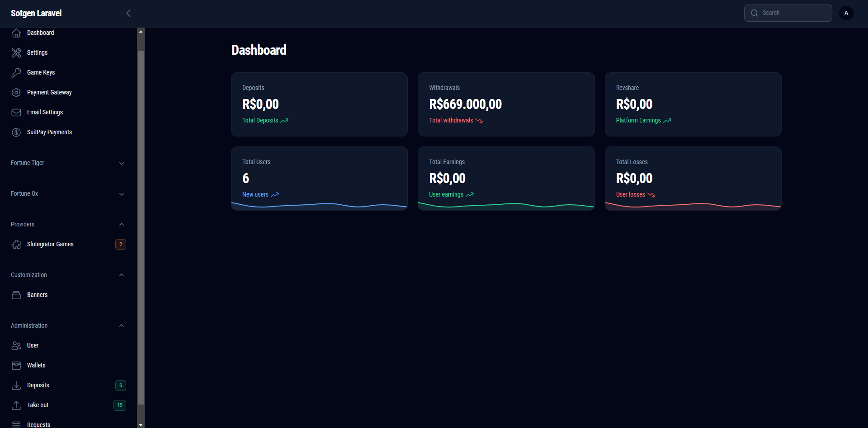
Task: Expand the Fortune Tiger section
Action: tap(121, 163)
